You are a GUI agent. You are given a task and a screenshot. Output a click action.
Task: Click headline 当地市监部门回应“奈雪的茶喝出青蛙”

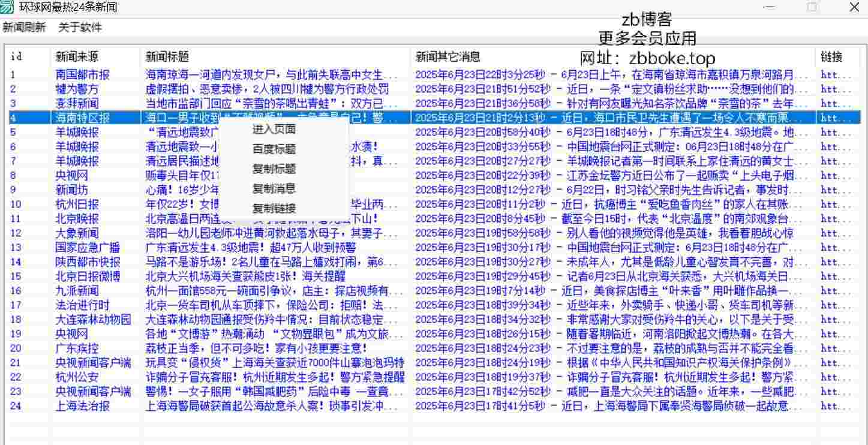click(272, 104)
